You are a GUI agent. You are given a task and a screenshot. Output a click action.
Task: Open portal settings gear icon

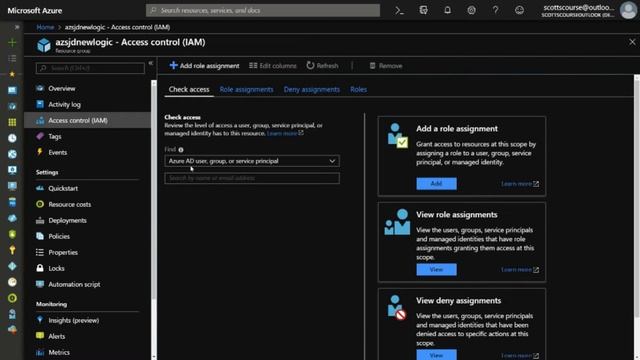tap(471, 11)
